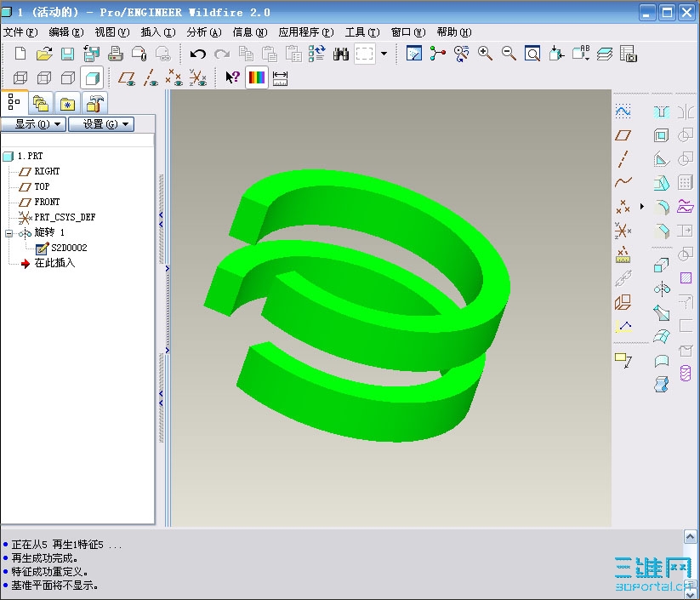700x600 pixels.
Task: Switch display to No Hidden
Action: click(x=68, y=78)
